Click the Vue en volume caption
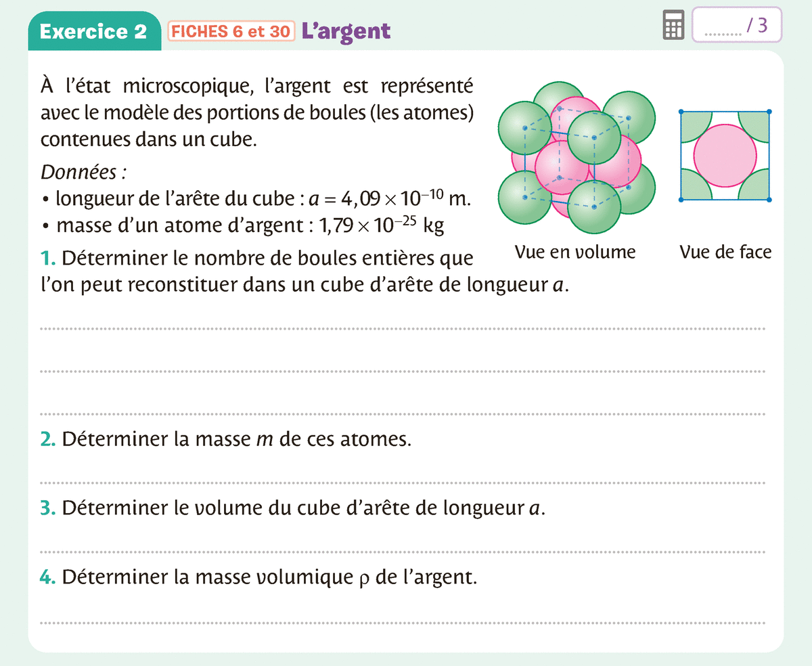 (x=574, y=252)
